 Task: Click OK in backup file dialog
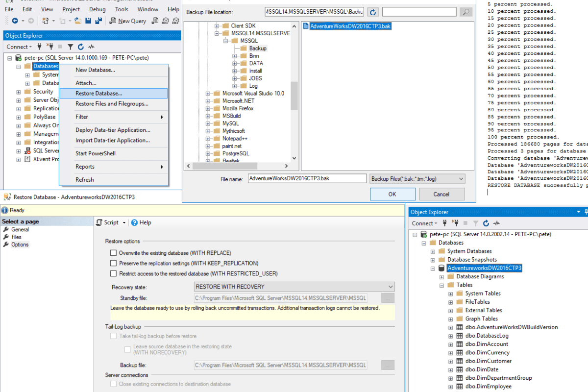[392, 194]
